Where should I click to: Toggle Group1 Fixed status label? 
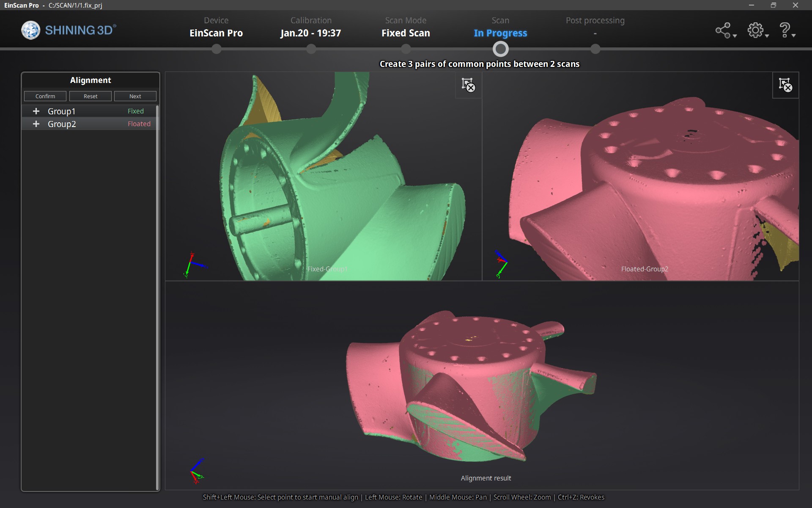coord(135,111)
